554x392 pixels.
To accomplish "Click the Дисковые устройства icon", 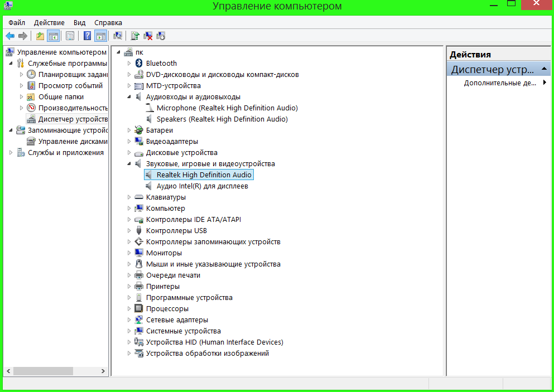I will click(139, 153).
